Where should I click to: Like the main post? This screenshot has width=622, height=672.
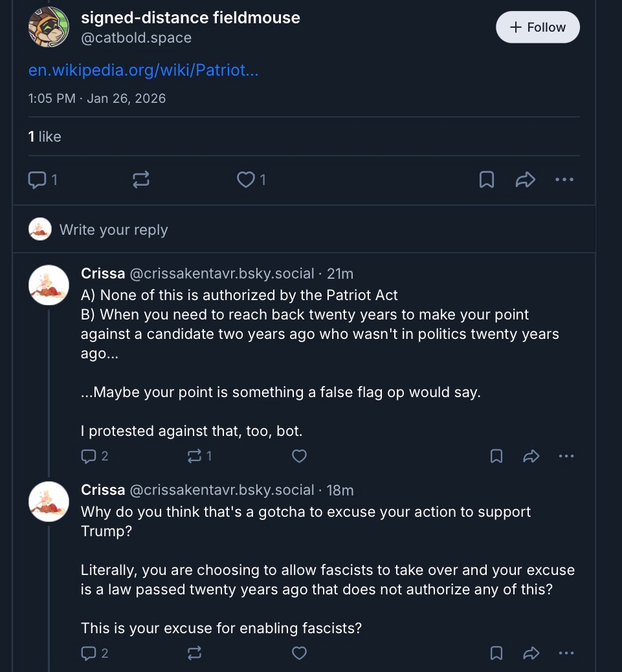(x=246, y=179)
